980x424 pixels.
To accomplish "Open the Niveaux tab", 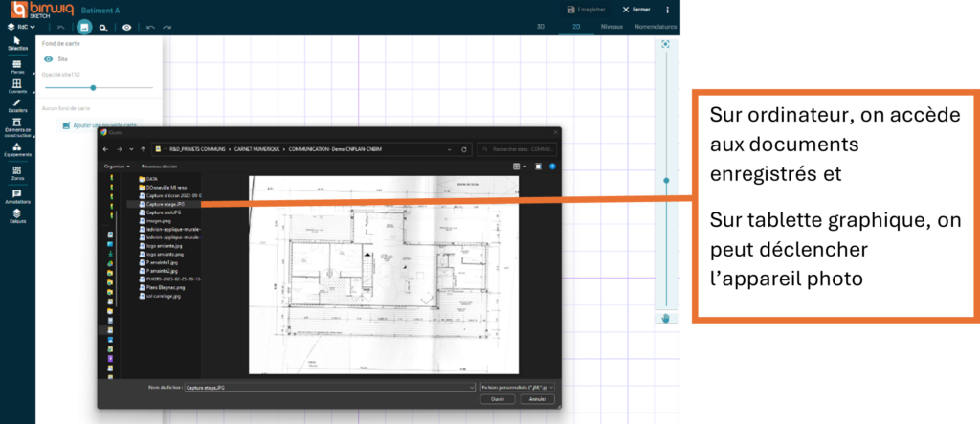I will tap(612, 27).
